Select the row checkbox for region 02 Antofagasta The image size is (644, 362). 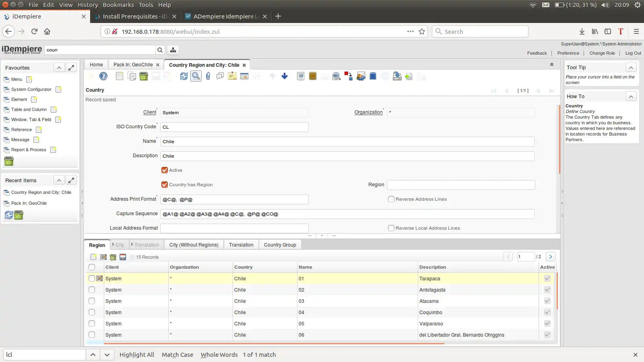point(92,290)
